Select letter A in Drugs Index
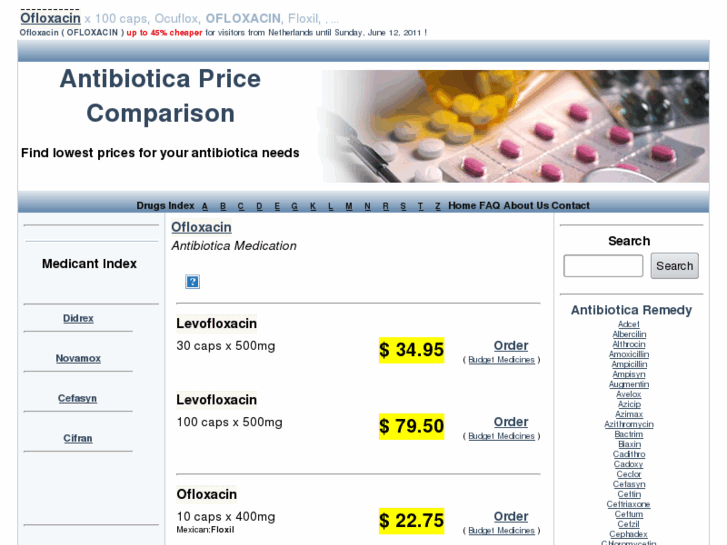The width and height of the screenshot is (727, 545). tap(205, 206)
